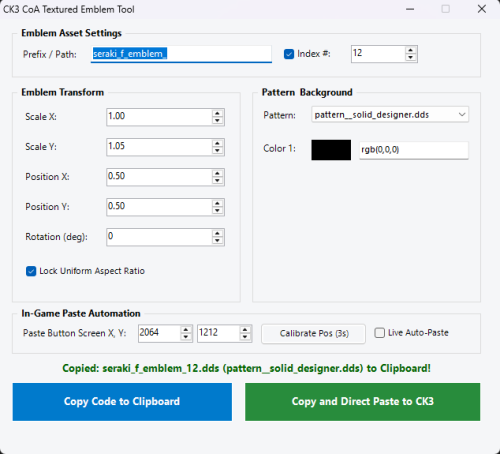Click the Emblem Asset Settings heading
This screenshot has width=500, height=454.
point(71,33)
